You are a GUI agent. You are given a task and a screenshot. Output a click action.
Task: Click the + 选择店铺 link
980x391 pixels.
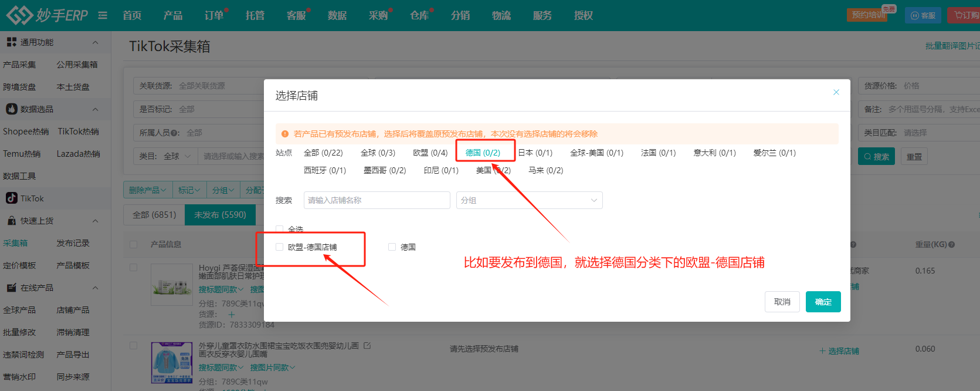coord(839,351)
